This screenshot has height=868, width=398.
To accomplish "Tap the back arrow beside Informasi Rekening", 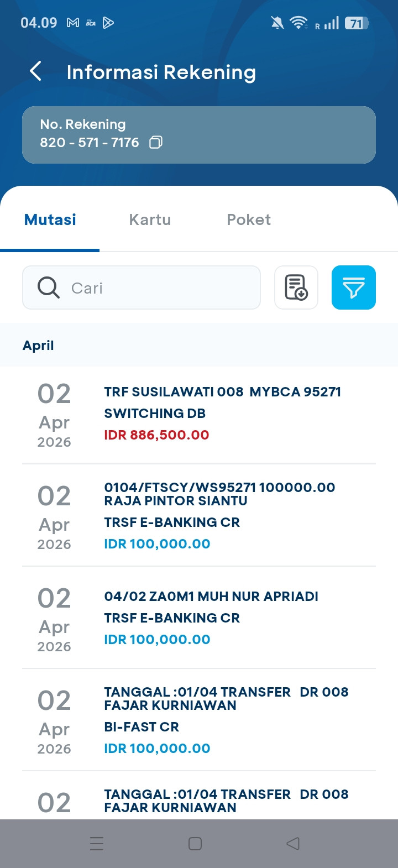I will (x=35, y=71).
